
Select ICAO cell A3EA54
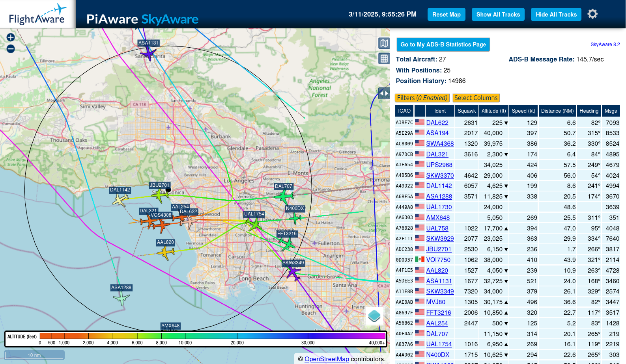pos(404,165)
